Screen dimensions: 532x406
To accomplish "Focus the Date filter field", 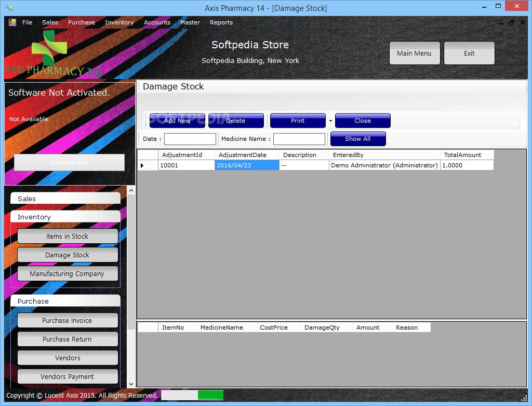I will (x=190, y=139).
